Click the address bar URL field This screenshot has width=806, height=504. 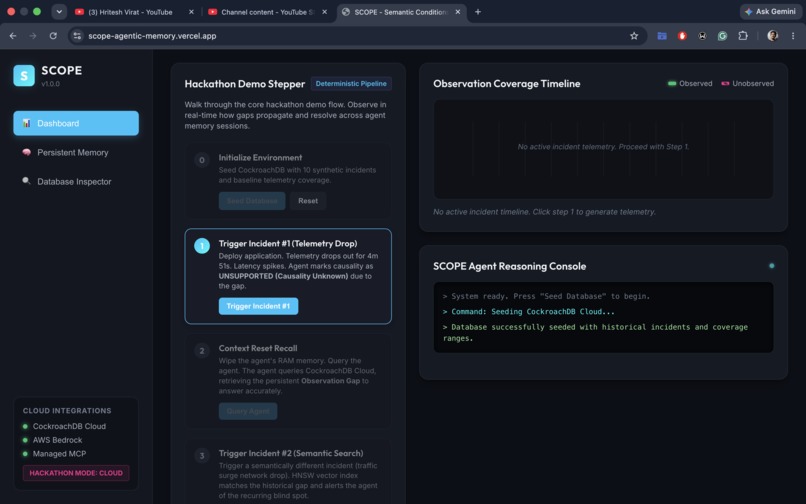pos(357,36)
